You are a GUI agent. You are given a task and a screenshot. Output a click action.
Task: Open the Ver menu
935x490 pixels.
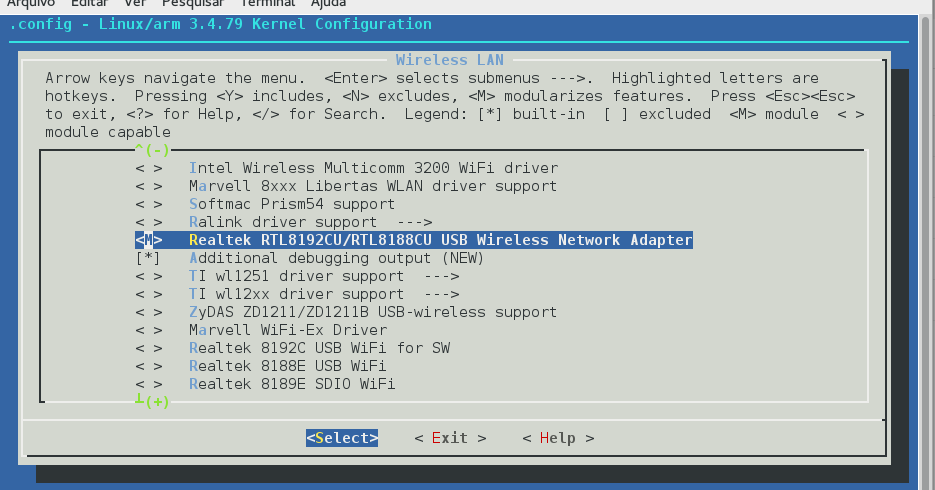pyautogui.click(x=135, y=4)
